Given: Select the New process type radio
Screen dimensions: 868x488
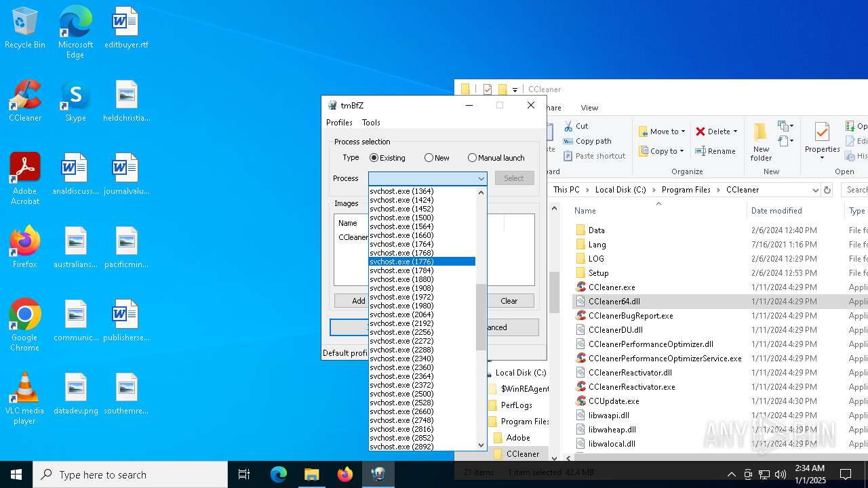Looking at the screenshot, I should point(437,158).
